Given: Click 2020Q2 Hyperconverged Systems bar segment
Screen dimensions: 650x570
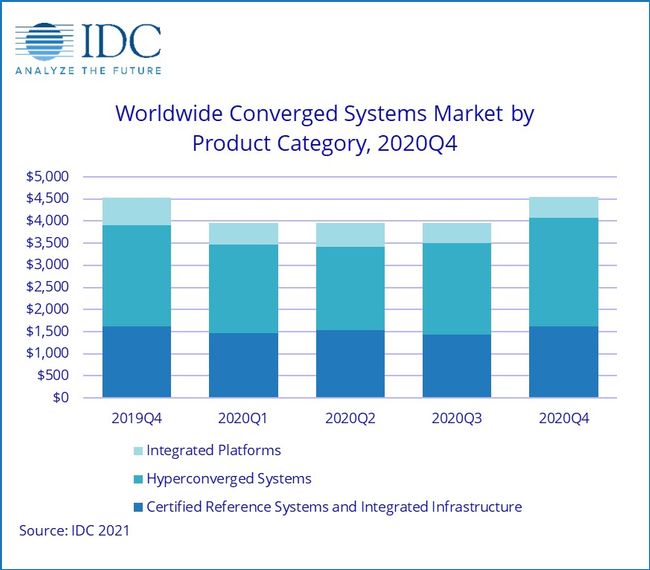Looking at the screenshot, I should (350, 289).
